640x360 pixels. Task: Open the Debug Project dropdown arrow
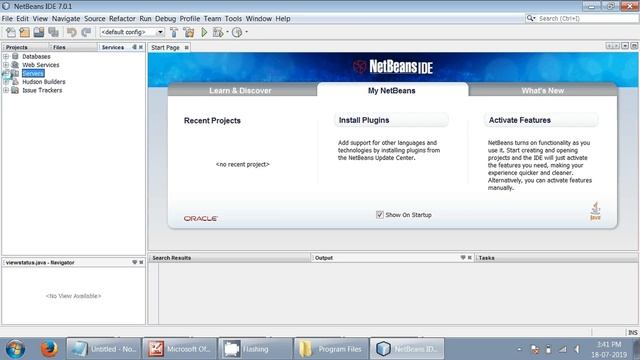pos(227,32)
